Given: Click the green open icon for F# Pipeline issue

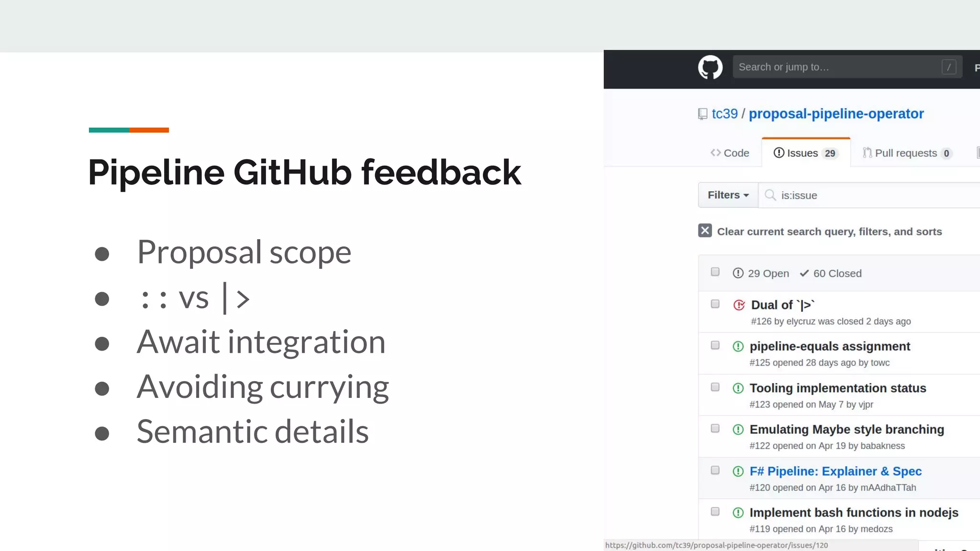Looking at the screenshot, I should [738, 471].
